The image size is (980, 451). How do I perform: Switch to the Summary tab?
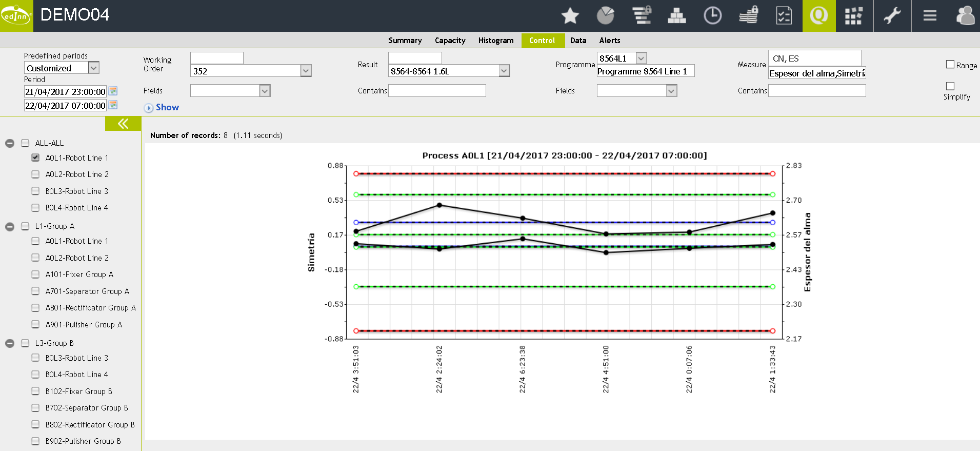click(x=405, y=41)
